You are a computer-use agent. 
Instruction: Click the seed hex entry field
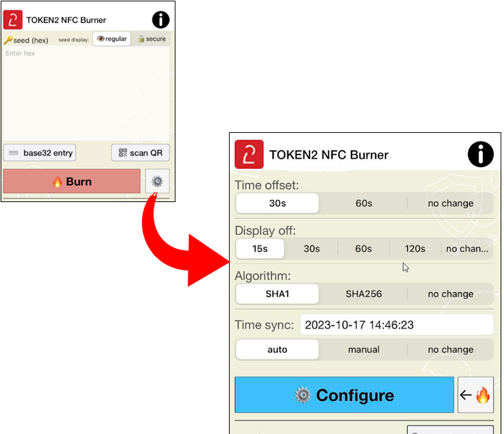tap(86, 94)
